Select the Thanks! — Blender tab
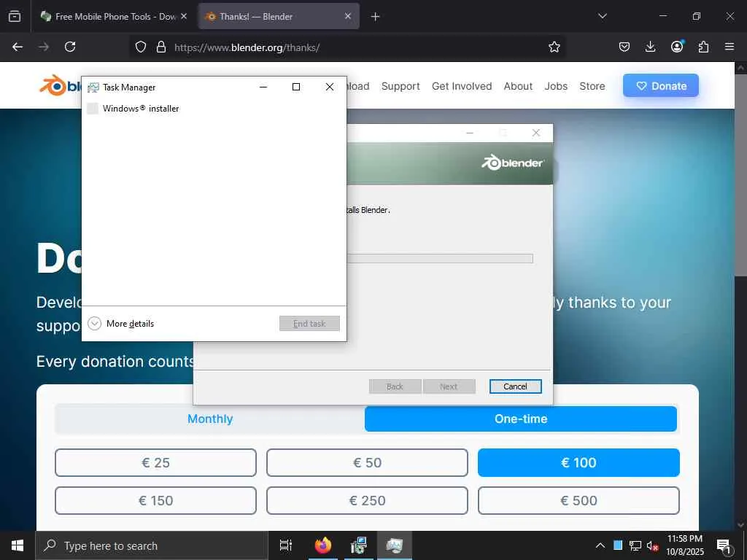The image size is (747, 560). pos(279,16)
